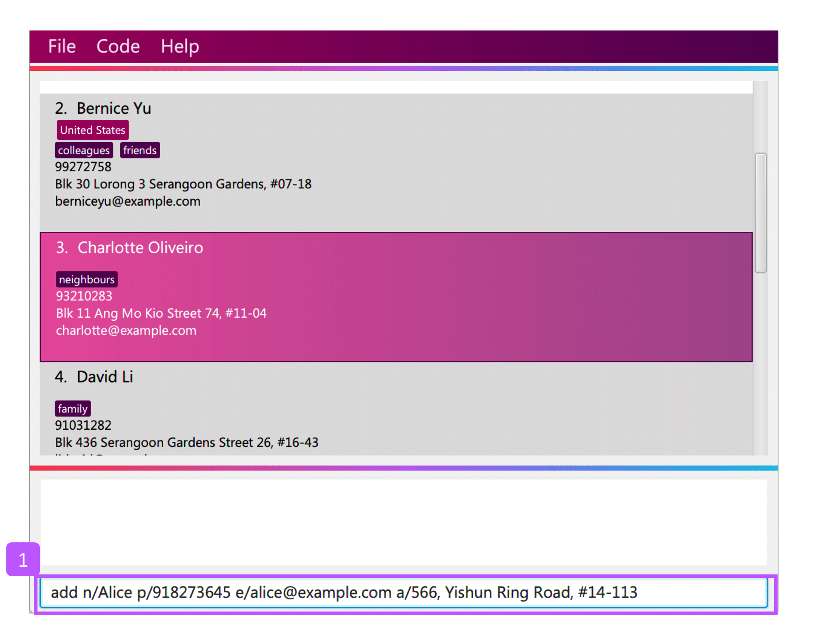Click the family tag

tap(73, 409)
